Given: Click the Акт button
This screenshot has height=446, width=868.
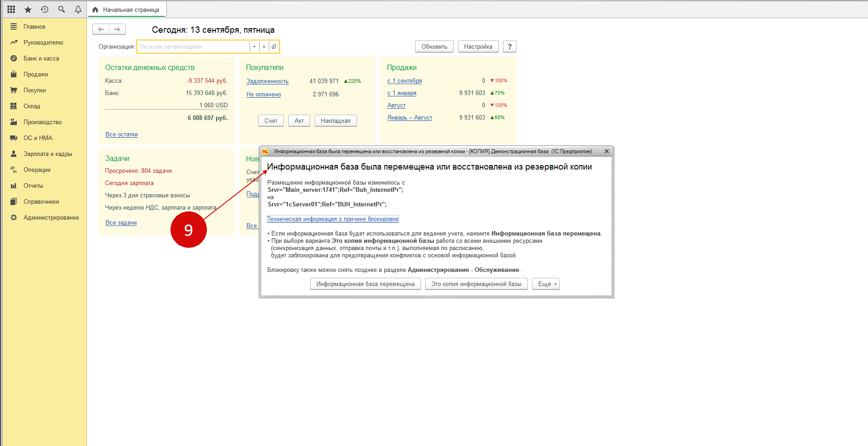Looking at the screenshot, I should [299, 120].
